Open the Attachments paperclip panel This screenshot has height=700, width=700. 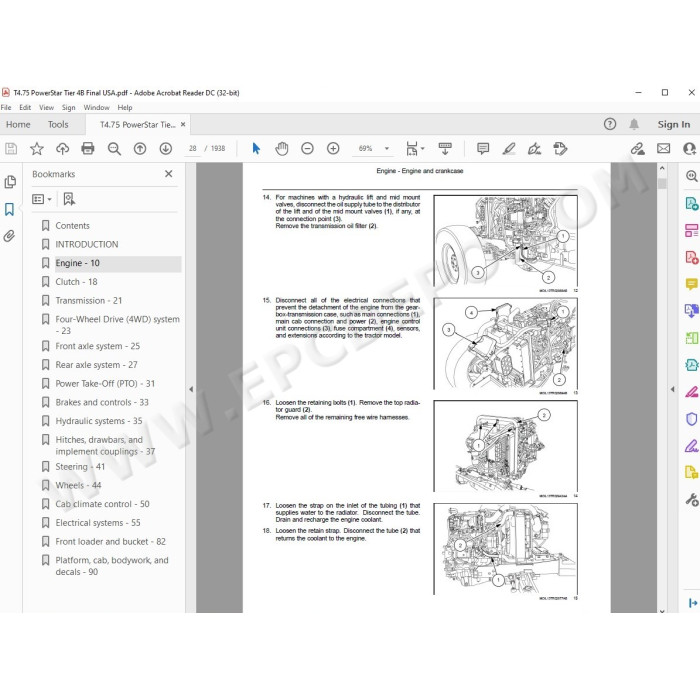tap(9, 236)
